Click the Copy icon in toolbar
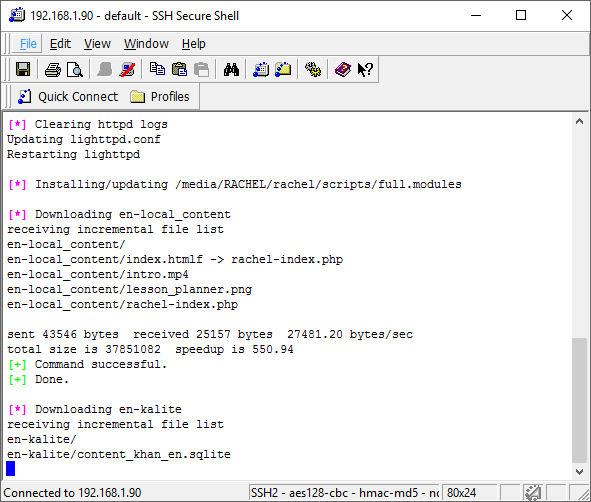Viewport: 591px width, 502px height. click(x=157, y=70)
